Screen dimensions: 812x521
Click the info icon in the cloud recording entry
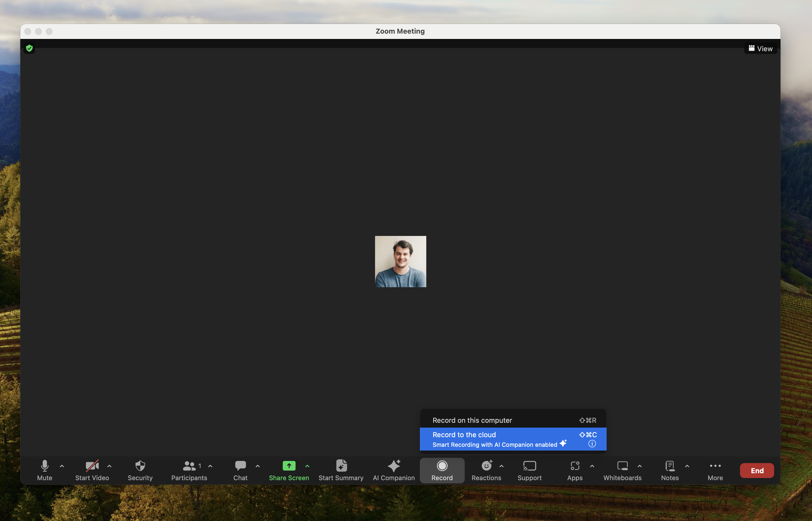592,444
